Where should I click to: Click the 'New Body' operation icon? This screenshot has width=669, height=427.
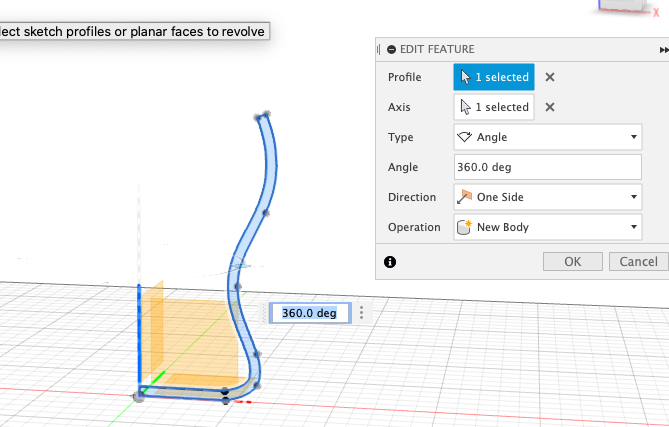coord(464,227)
